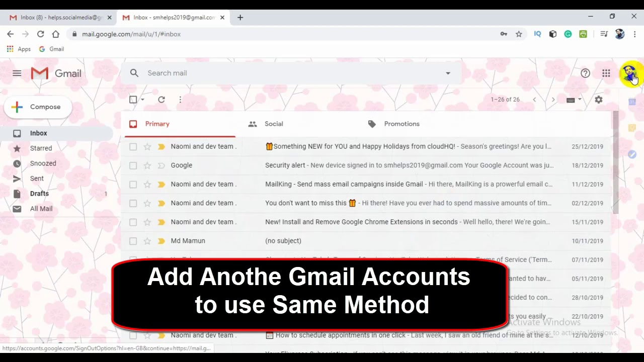This screenshot has height=362, width=644.
Task: Go to older messages arrow
Action: point(553,100)
